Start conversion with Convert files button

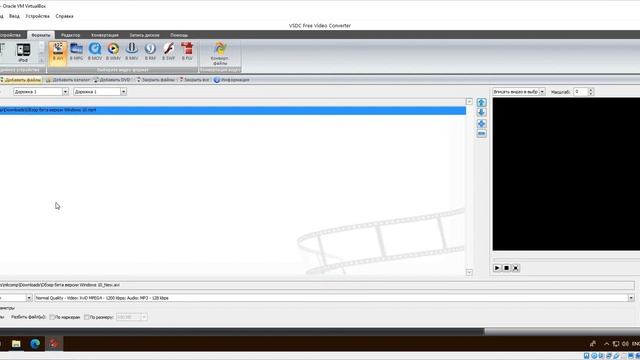coord(220,53)
